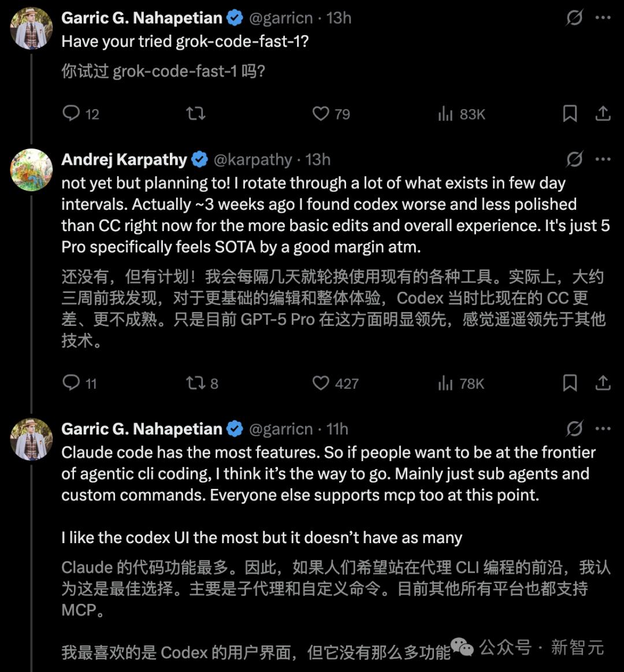
Task: Open more options on Garric's first tweet
Action: click(x=603, y=18)
